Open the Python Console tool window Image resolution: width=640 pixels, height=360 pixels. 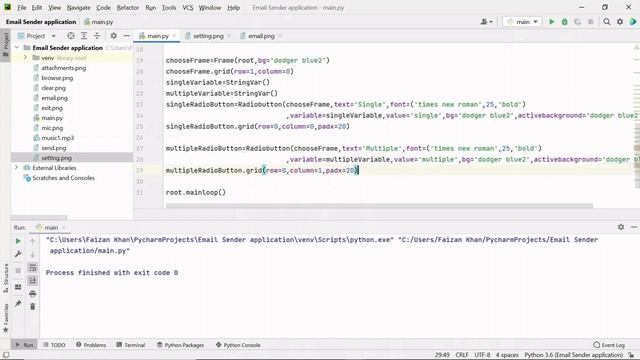[238, 345]
